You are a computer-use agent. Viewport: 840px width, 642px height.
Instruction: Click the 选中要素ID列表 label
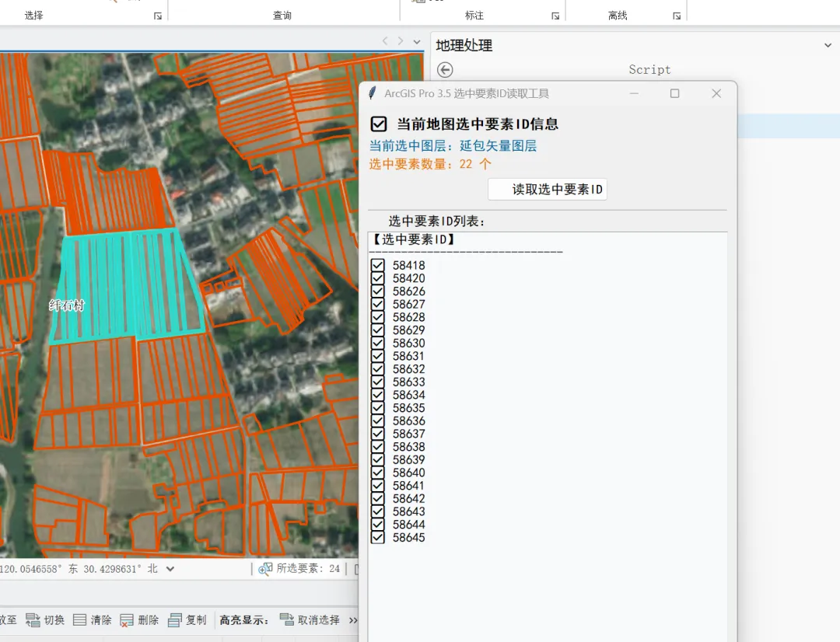[x=436, y=222]
